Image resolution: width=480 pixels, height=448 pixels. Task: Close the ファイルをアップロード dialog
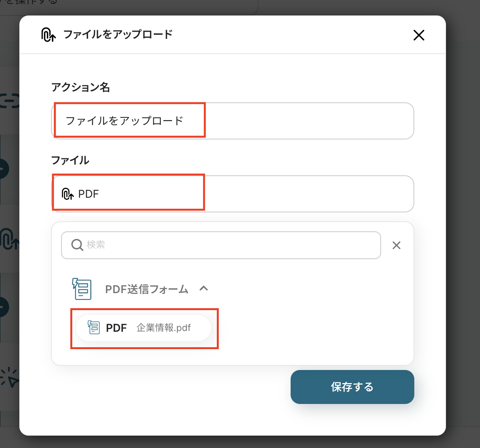click(x=419, y=35)
